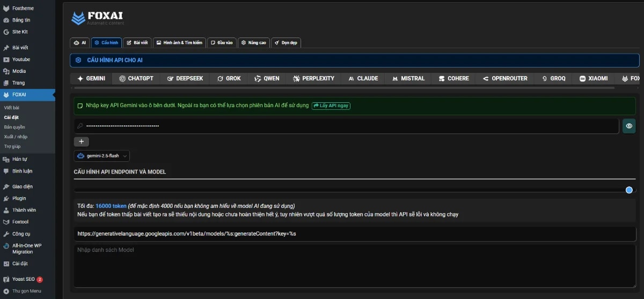Click the API endpoint URL field
The width and height of the screenshot is (644, 299).
[355, 234]
